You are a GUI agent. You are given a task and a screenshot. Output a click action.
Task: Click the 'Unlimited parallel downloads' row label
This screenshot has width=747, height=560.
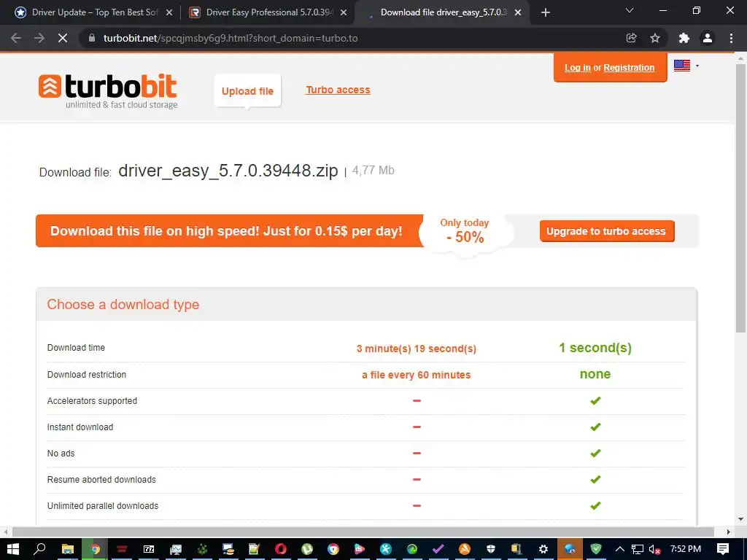click(x=103, y=506)
